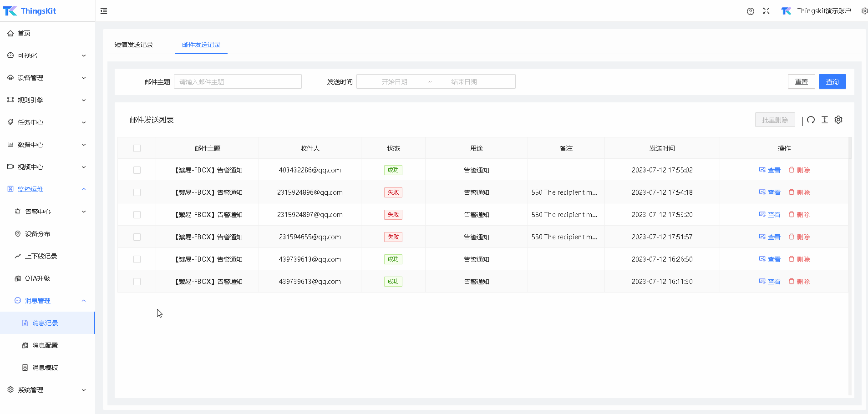Open the row density icon in the table toolbar

[x=825, y=120]
